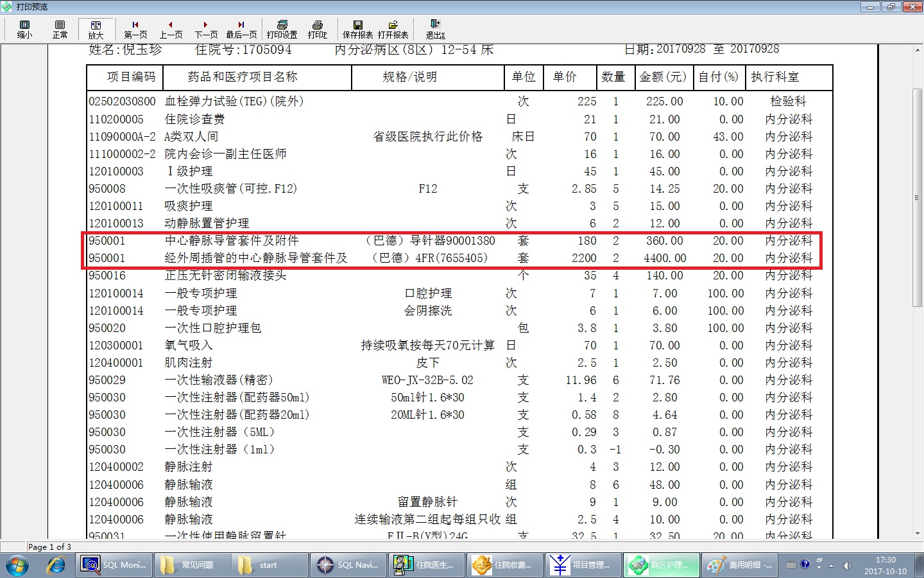The height and width of the screenshot is (578, 924).
Task: Click the 金额(元) column header
Action: tap(663, 77)
